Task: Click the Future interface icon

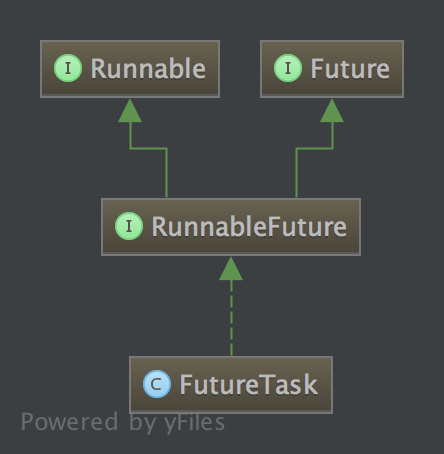Action: pos(288,68)
